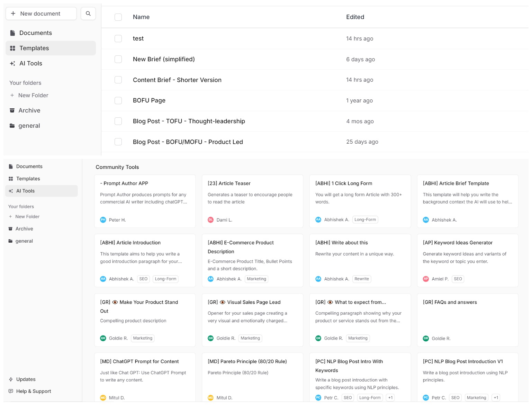
Task: Click the '4 mos ago' edited cell
Action: (x=360, y=121)
